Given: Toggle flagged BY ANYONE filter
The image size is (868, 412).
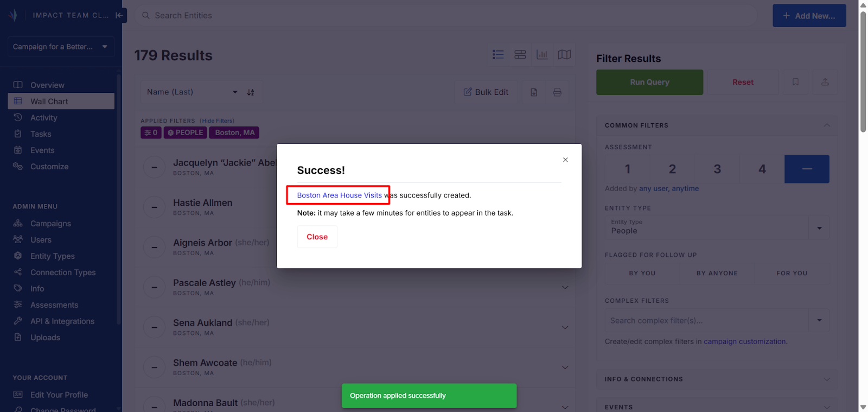Looking at the screenshot, I should click(717, 273).
